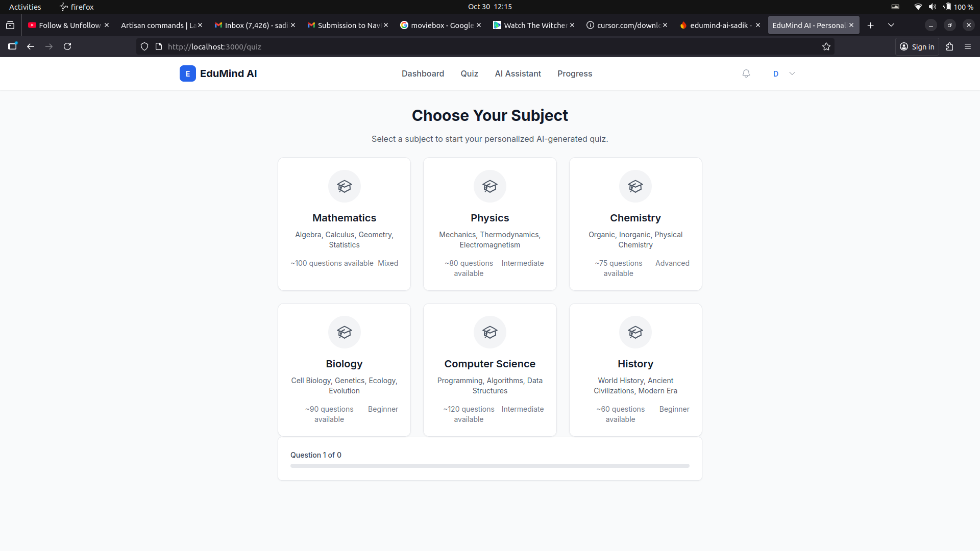The height and width of the screenshot is (551, 980).
Task: Click the localhost URL address field
Action: (459, 46)
